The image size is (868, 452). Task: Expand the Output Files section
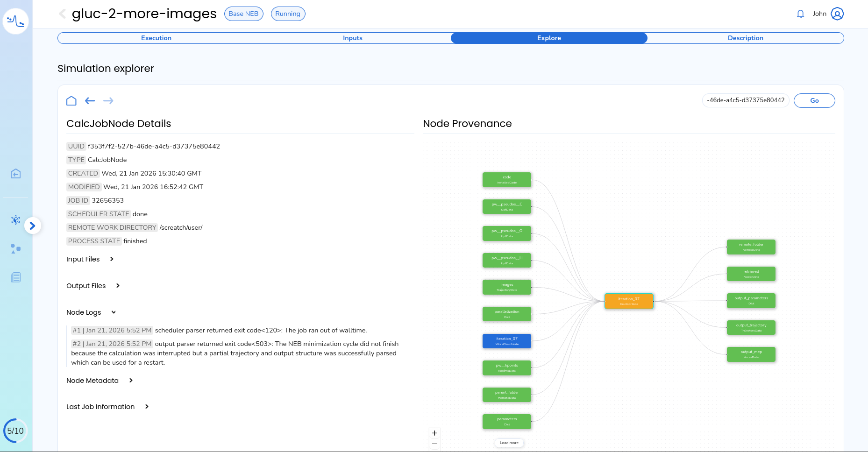pyautogui.click(x=118, y=286)
